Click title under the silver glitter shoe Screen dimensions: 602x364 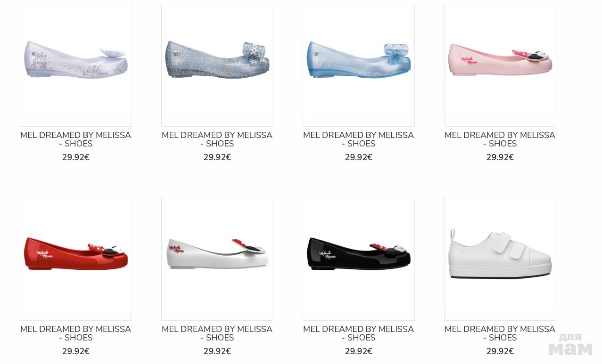pos(217,139)
